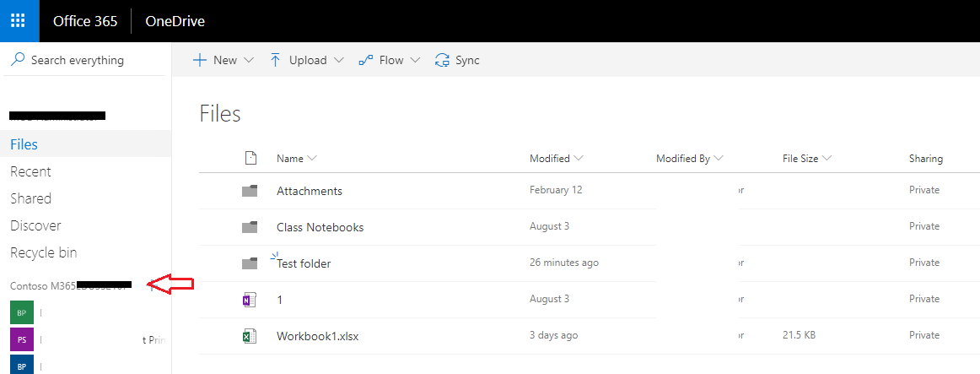Click Private sharing status for file 1

923,298
